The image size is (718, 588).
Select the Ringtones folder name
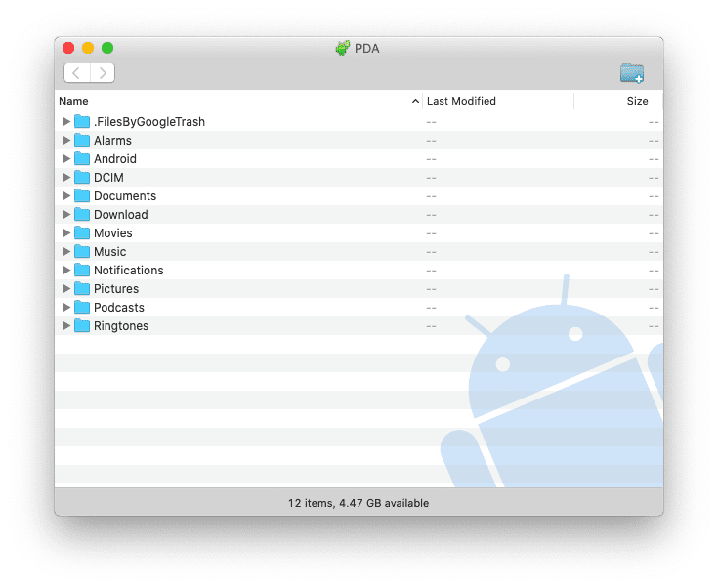pyautogui.click(x=121, y=326)
